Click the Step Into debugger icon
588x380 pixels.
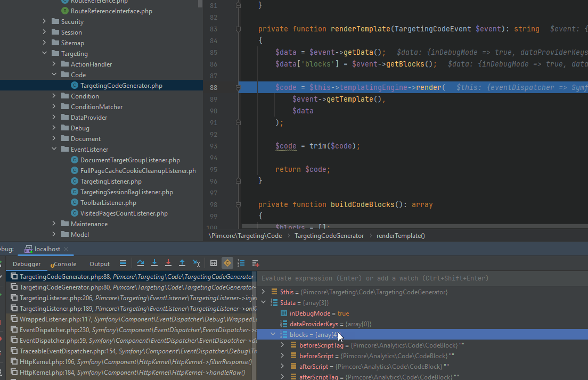click(154, 263)
